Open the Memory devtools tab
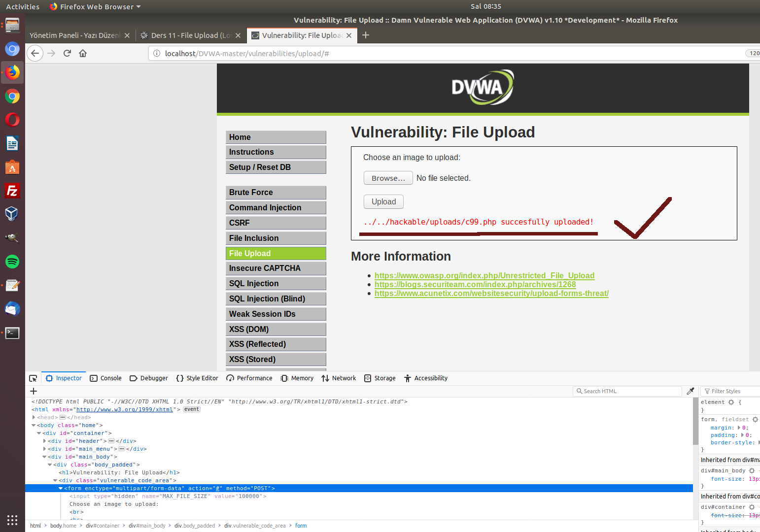Image resolution: width=760 pixels, height=532 pixels. [297, 378]
